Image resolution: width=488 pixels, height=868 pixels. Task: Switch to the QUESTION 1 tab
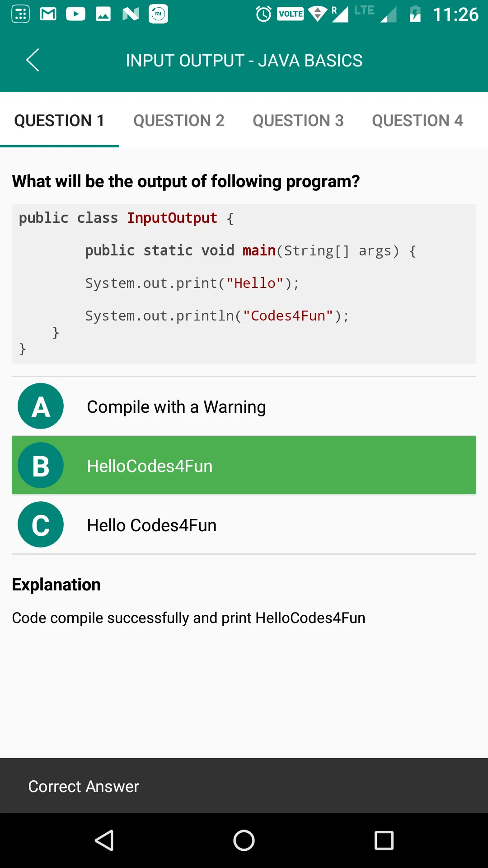59,121
